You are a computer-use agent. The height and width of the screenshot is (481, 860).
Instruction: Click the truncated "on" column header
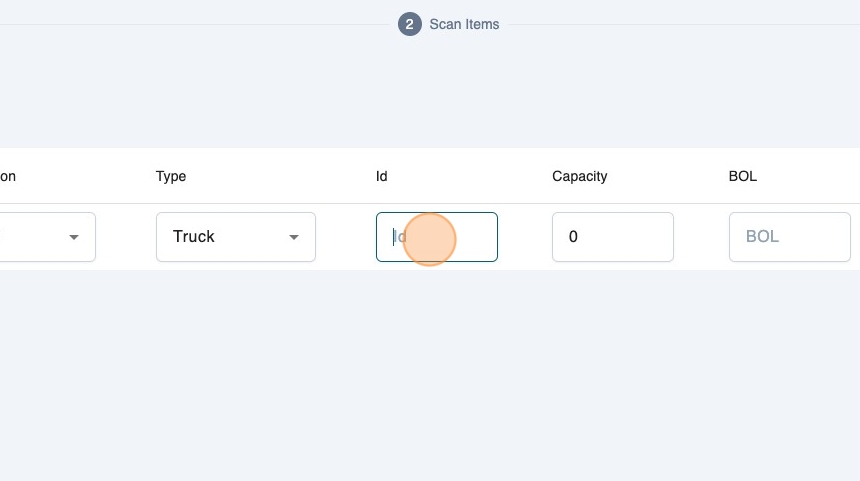click(8, 176)
